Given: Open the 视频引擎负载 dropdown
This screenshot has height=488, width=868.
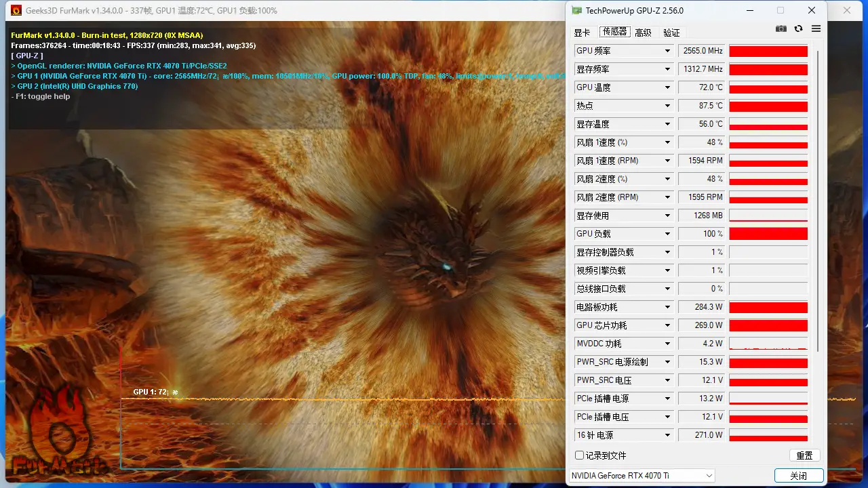Looking at the screenshot, I should [x=667, y=270].
